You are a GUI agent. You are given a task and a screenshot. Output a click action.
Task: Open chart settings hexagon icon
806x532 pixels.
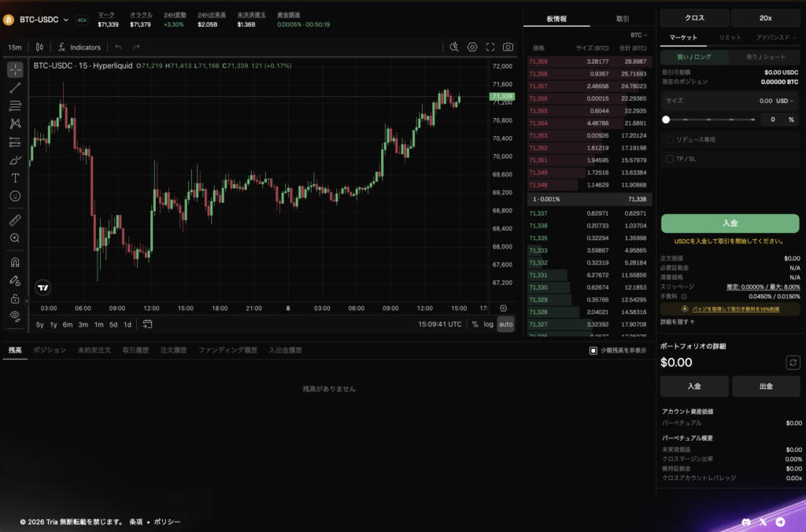(472, 47)
